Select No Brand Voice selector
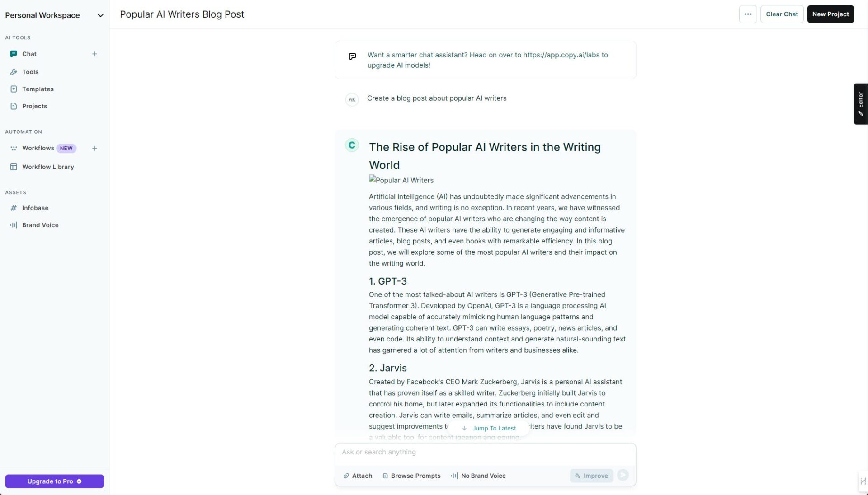This screenshot has width=868, height=495. [478, 476]
